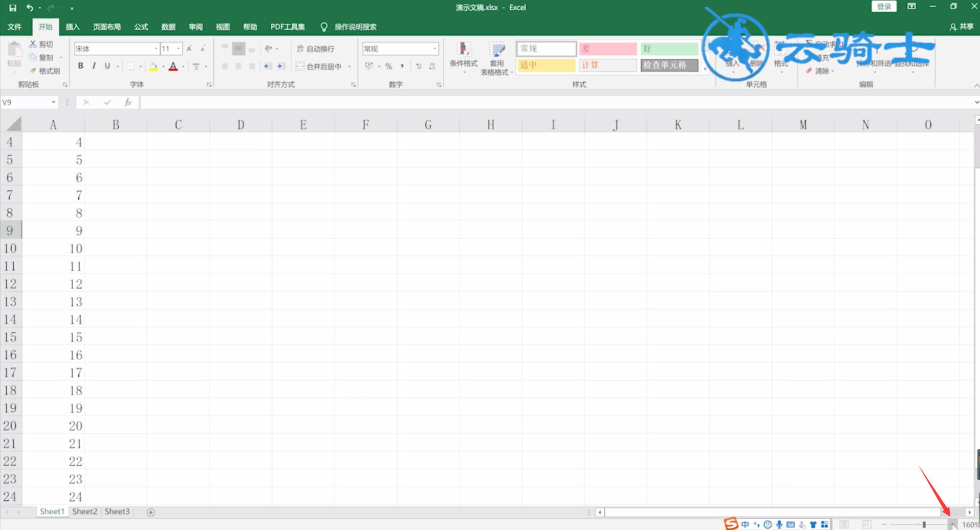
Task: Add a new sheet with plus icon
Action: click(151, 512)
